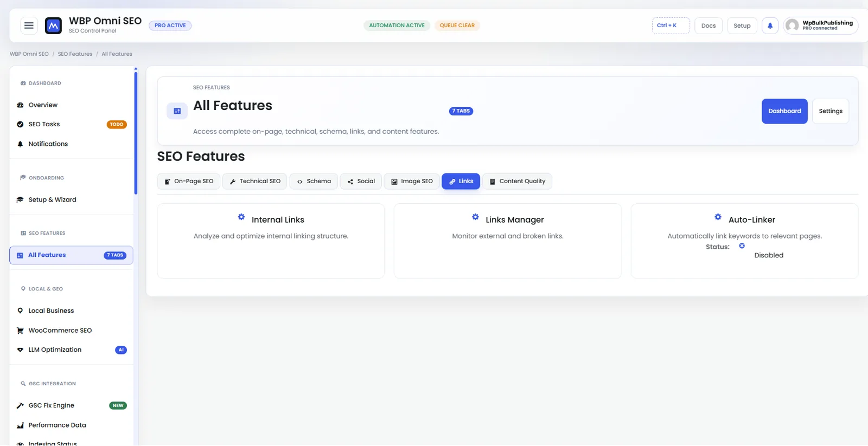868x446 pixels.
Task: Click the 7 TABS badge beside the heading
Action: pos(461,111)
